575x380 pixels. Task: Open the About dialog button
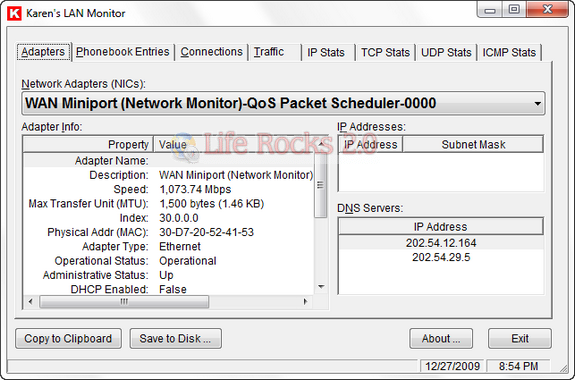click(x=441, y=338)
